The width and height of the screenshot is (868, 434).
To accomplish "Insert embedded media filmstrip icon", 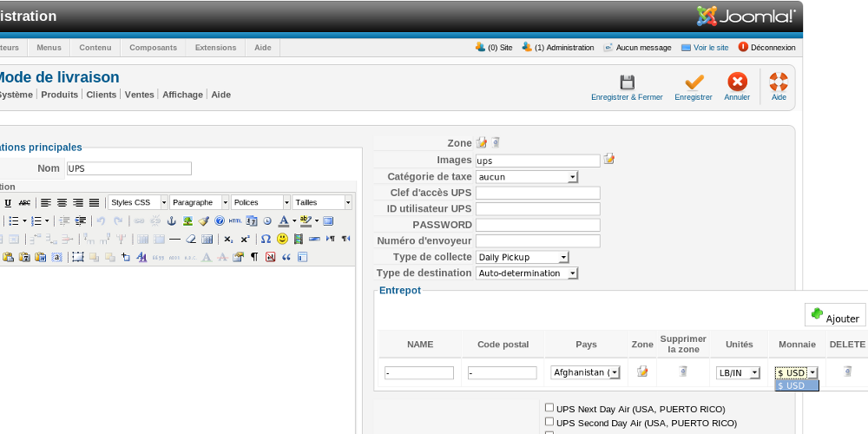I will tap(299, 240).
